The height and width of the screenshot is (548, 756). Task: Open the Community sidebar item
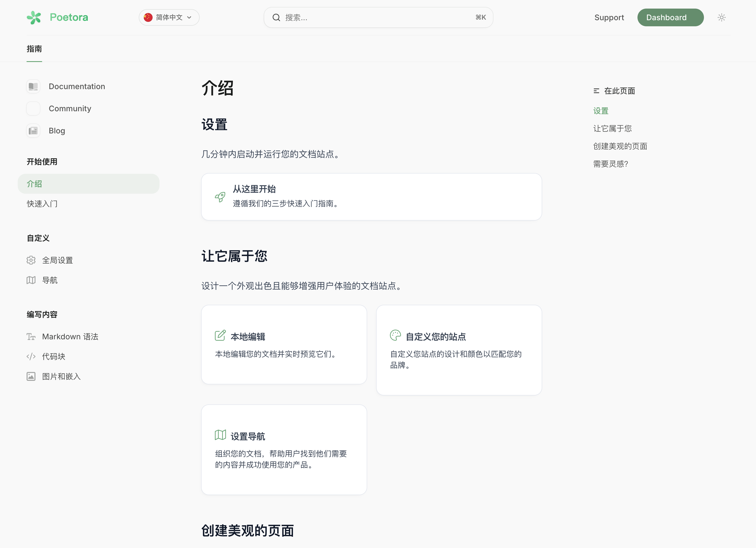(x=70, y=108)
